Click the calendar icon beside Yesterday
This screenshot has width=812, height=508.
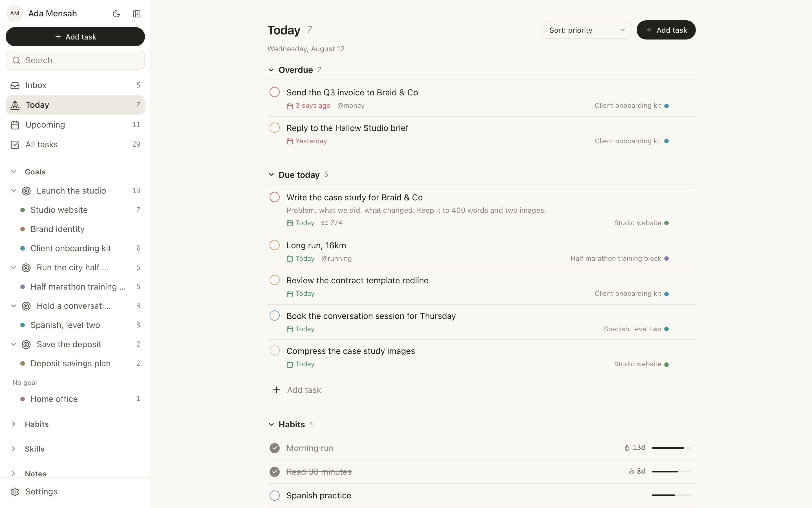pyautogui.click(x=290, y=141)
